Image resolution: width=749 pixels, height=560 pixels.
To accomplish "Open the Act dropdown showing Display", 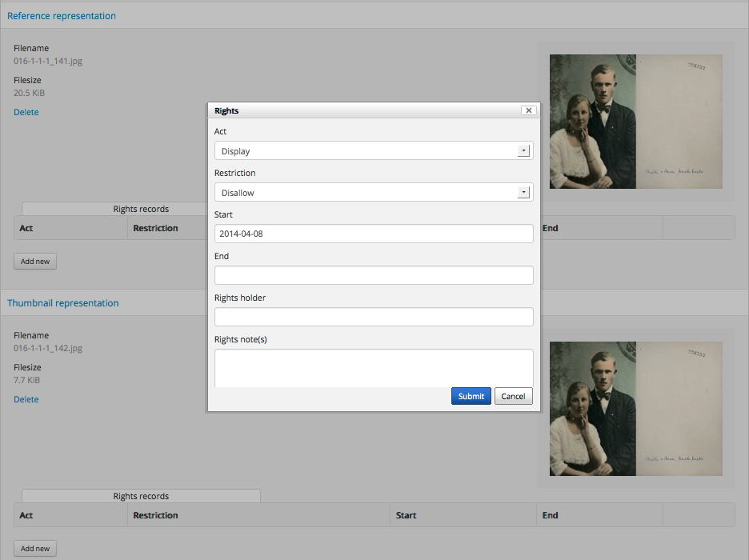I will 374,151.
